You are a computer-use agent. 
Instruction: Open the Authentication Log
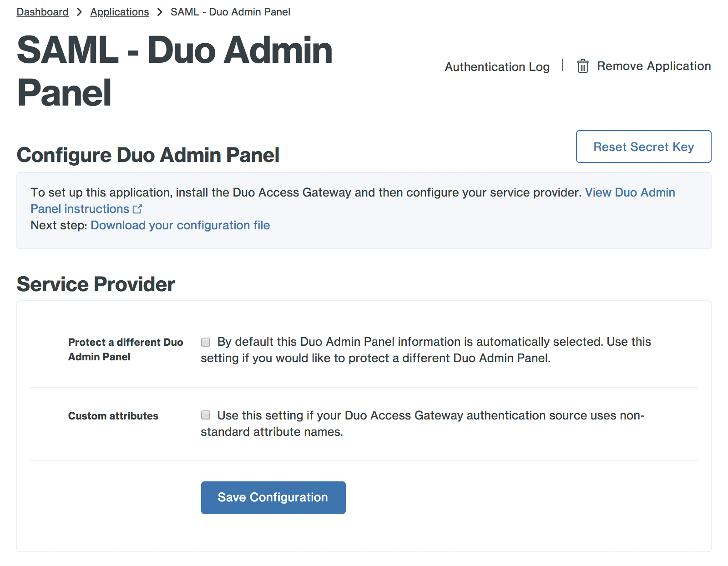[497, 67]
